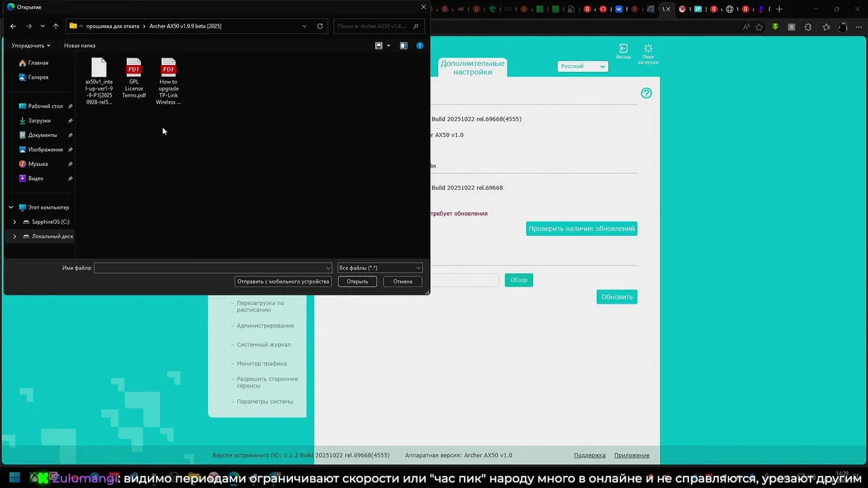Click Проверить наличие обновлений button
The image size is (868, 488).
point(582,228)
